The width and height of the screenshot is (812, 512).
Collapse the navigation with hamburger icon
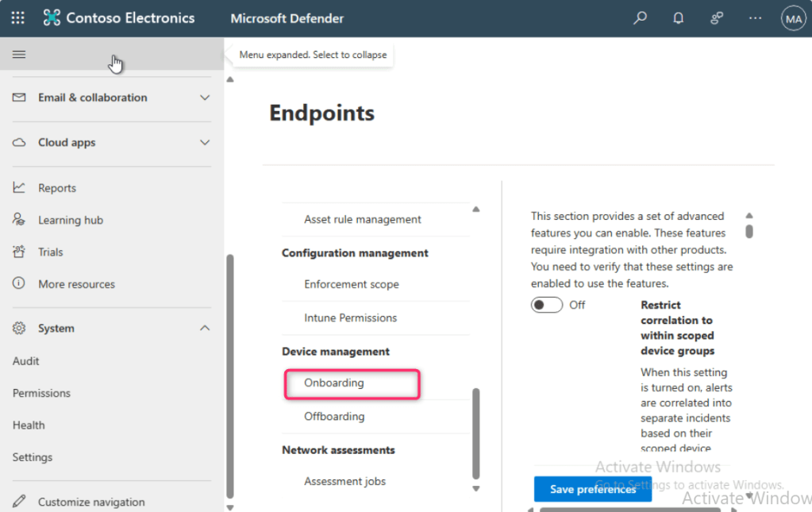19,55
